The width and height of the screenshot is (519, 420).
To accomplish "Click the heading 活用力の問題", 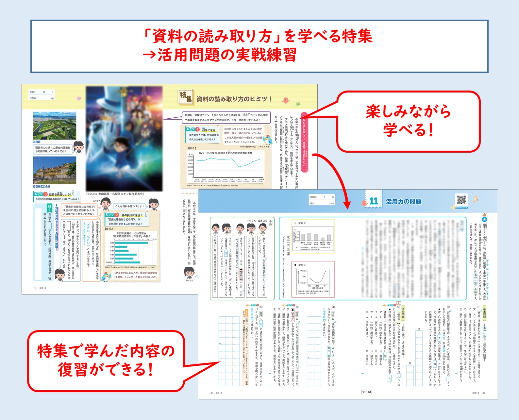I will 404,202.
